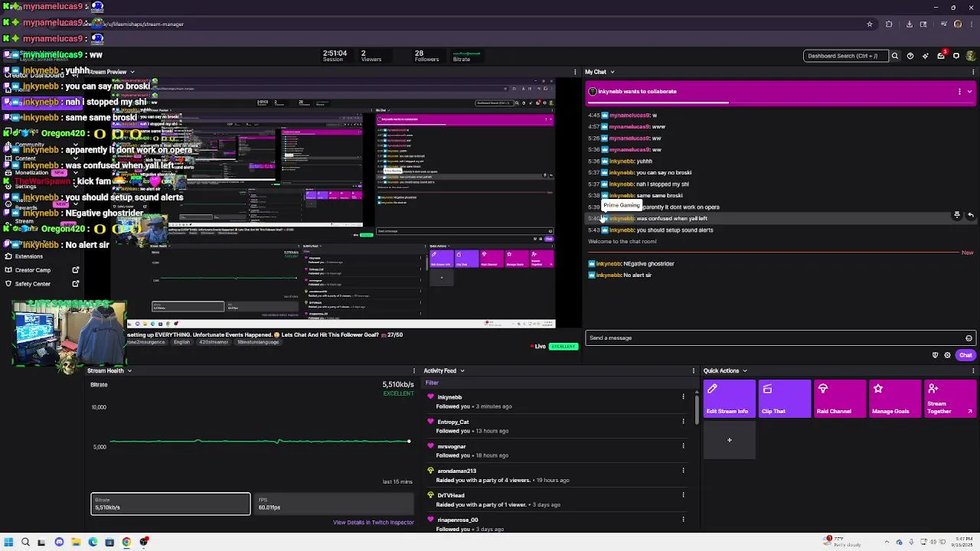Open the Stream Preview panel three-dot menu
The width and height of the screenshot is (980, 551).
[575, 72]
